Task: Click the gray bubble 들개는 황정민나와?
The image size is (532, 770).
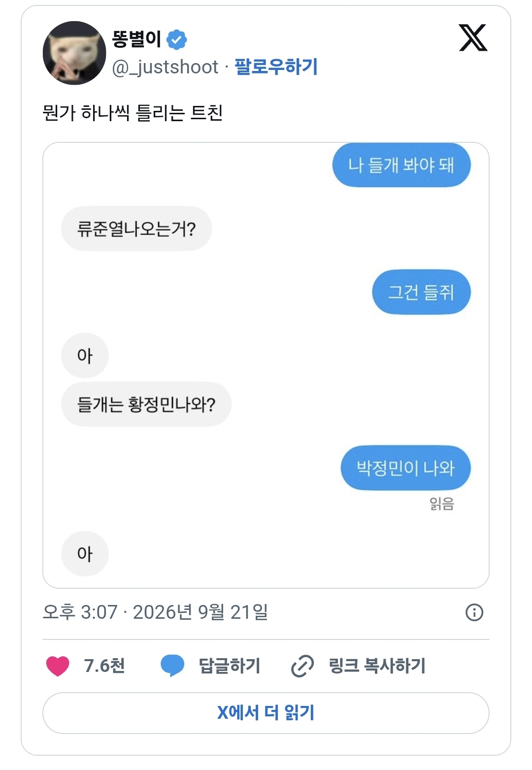Action: 146,404
